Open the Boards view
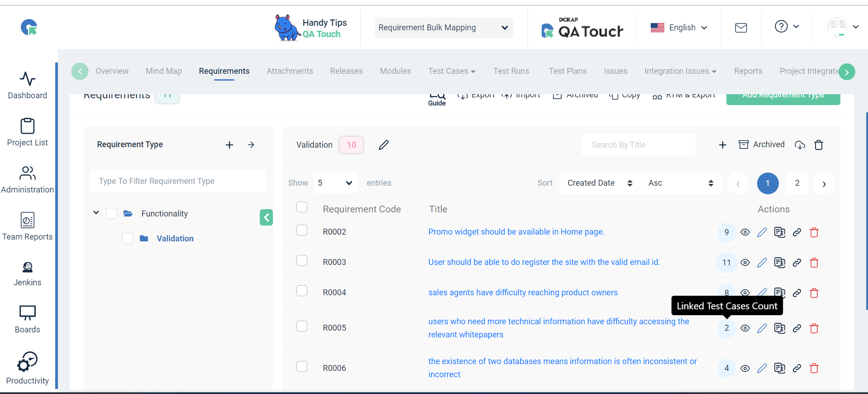This screenshot has height=394, width=868. point(28,320)
